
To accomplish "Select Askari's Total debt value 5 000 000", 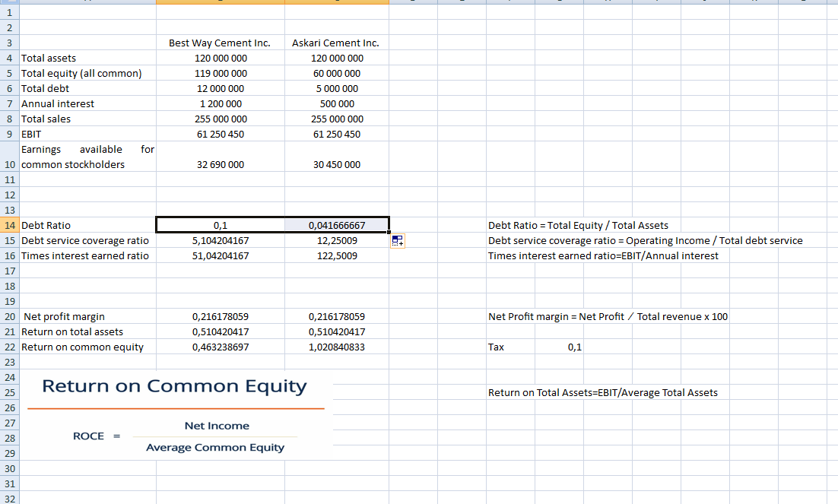I will point(337,88).
